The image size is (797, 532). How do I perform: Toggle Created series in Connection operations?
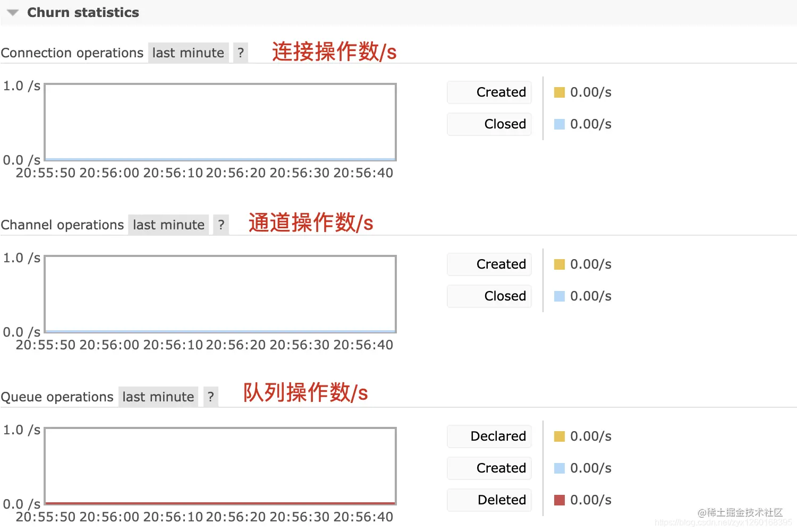(x=489, y=92)
